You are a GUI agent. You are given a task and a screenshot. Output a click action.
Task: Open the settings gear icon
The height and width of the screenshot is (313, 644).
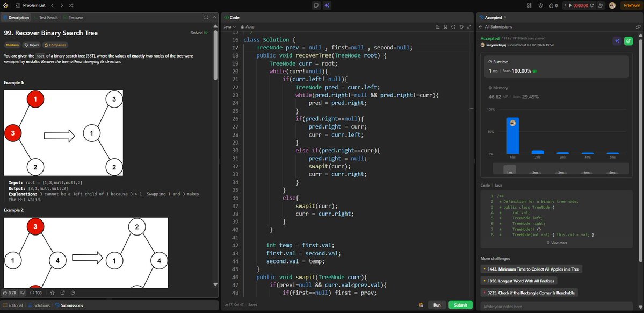(x=540, y=5)
